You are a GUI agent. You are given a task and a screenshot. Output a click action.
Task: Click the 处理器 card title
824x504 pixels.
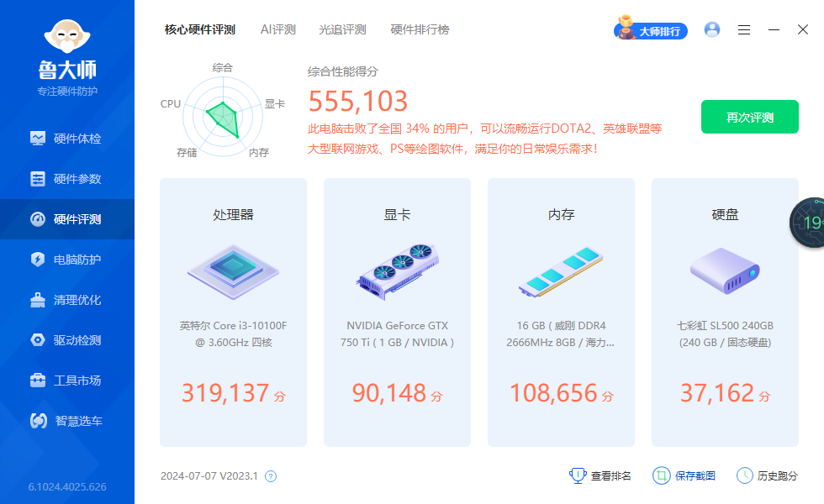pyautogui.click(x=234, y=215)
